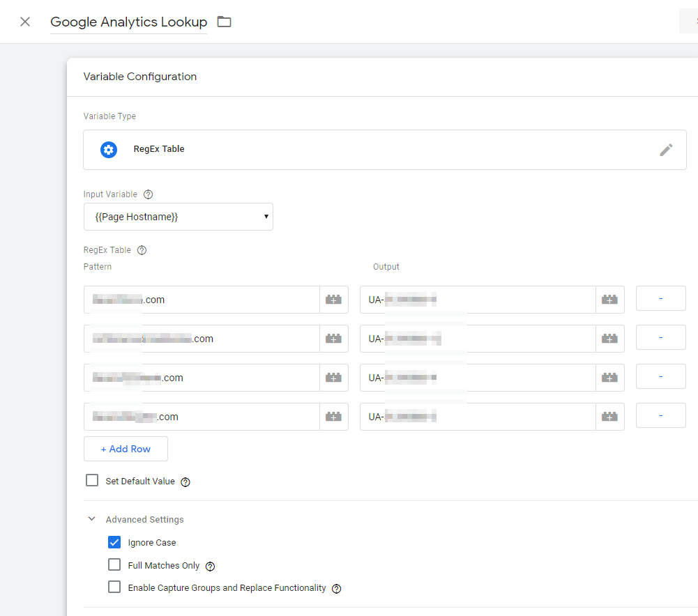698x616 pixels.
Task: Collapse the Advanced Settings section
Action: (x=92, y=519)
